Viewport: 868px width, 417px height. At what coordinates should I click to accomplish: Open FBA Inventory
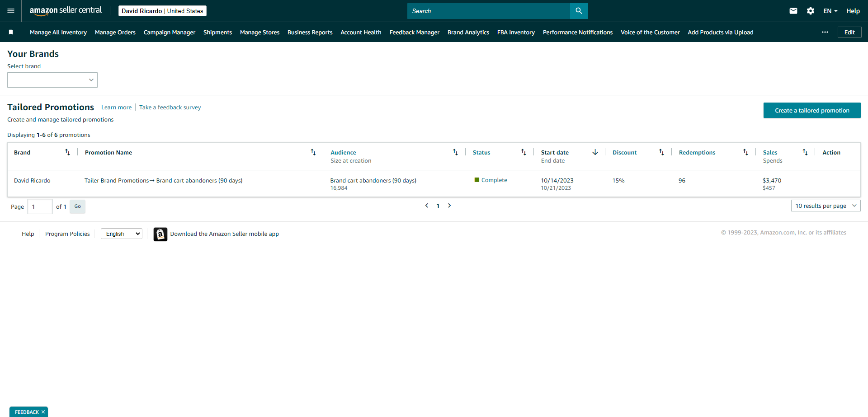point(516,32)
